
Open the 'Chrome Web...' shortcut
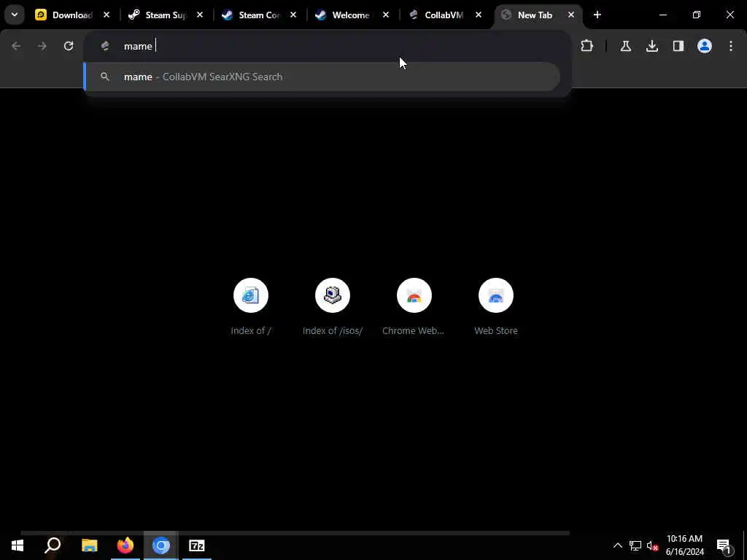point(414,307)
